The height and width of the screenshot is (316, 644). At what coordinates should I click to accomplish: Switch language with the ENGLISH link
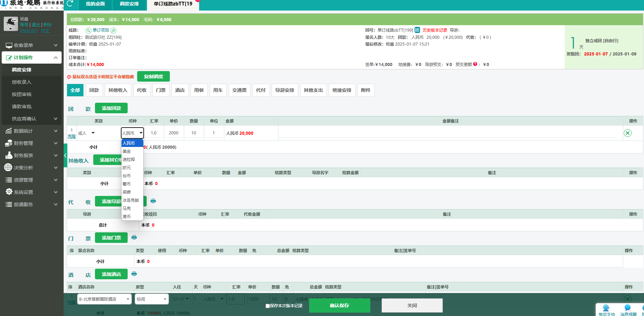tap(29, 31)
